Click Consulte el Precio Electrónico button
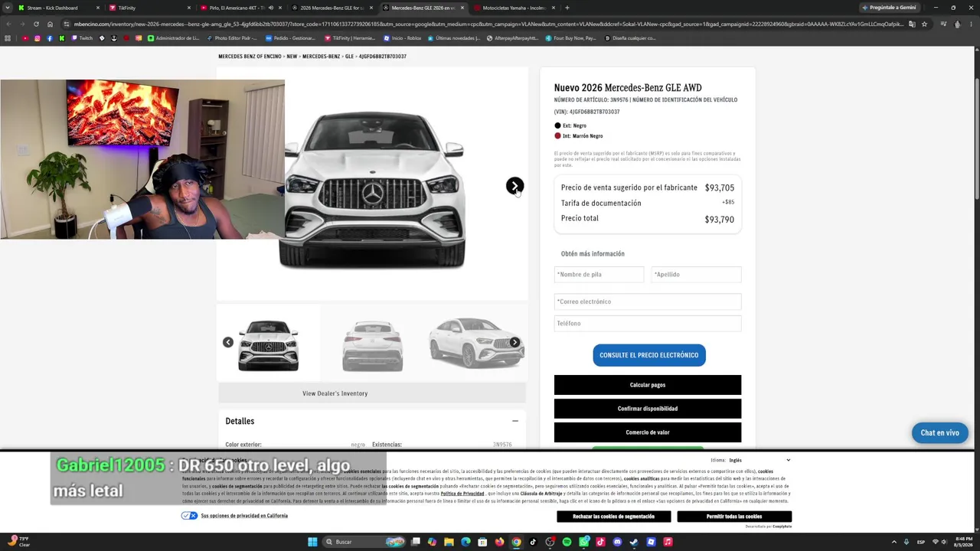The height and width of the screenshot is (551, 980). [x=649, y=355]
